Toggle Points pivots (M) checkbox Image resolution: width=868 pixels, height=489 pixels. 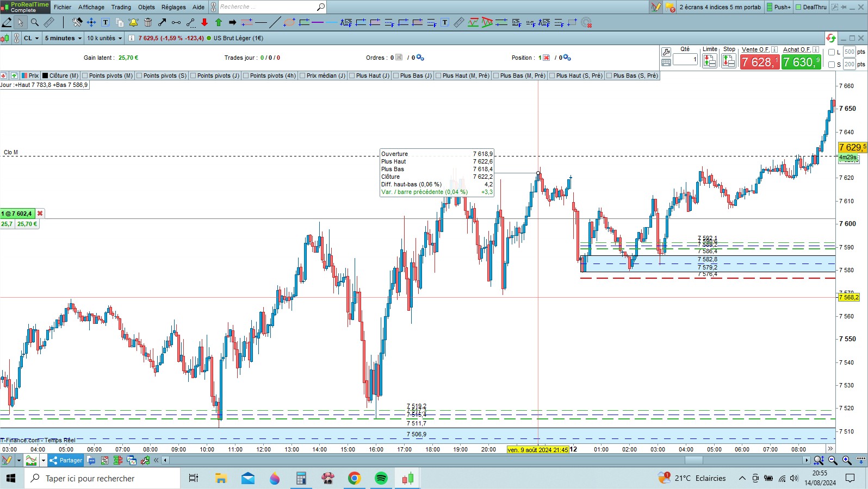tap(85, 76)
